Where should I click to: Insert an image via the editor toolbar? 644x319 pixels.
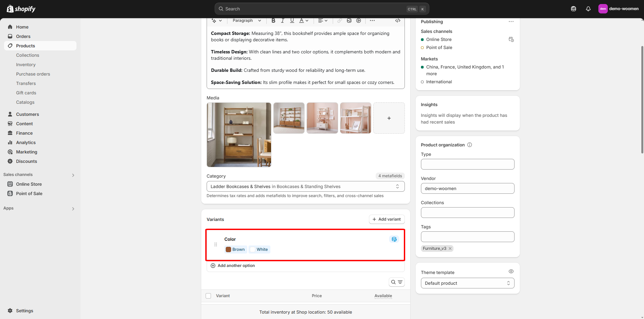click(x=349, y=20)
